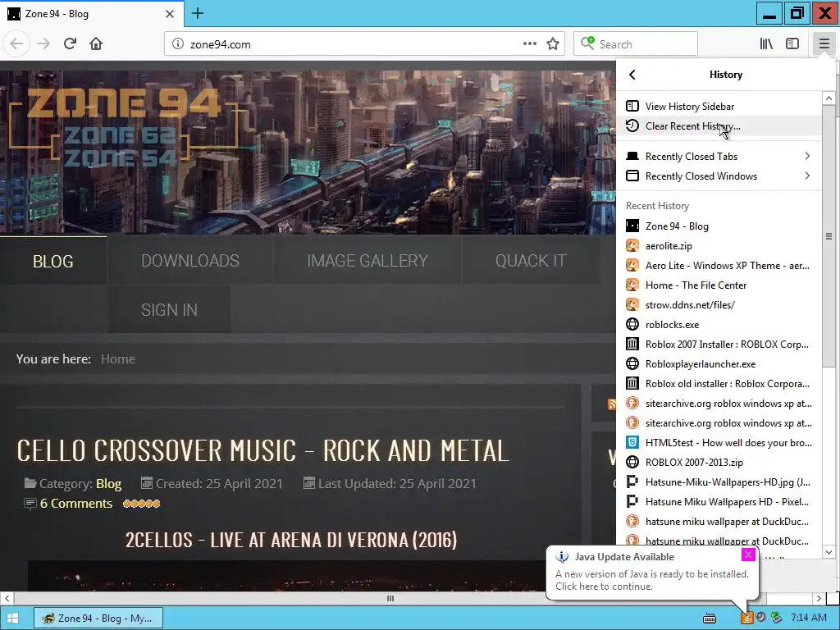Show site information for zone94.com
Screen dimensions: 840x630
177,44
